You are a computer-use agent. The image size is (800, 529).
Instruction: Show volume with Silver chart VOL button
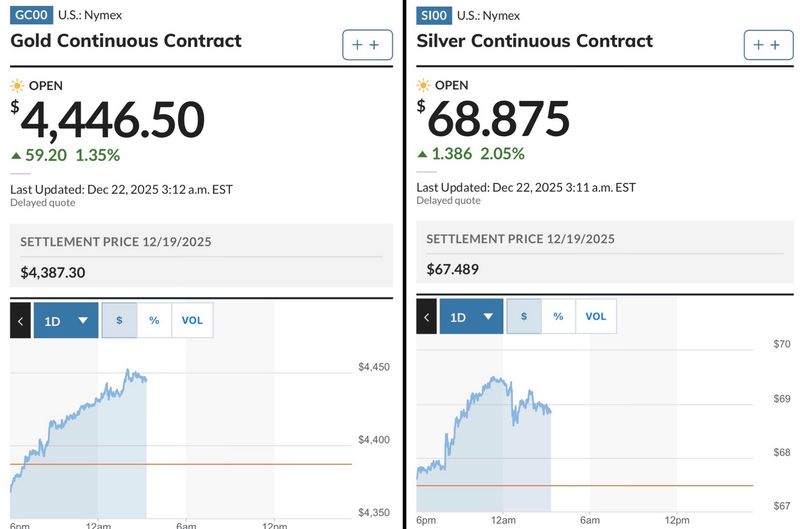[x=596, y=317]
